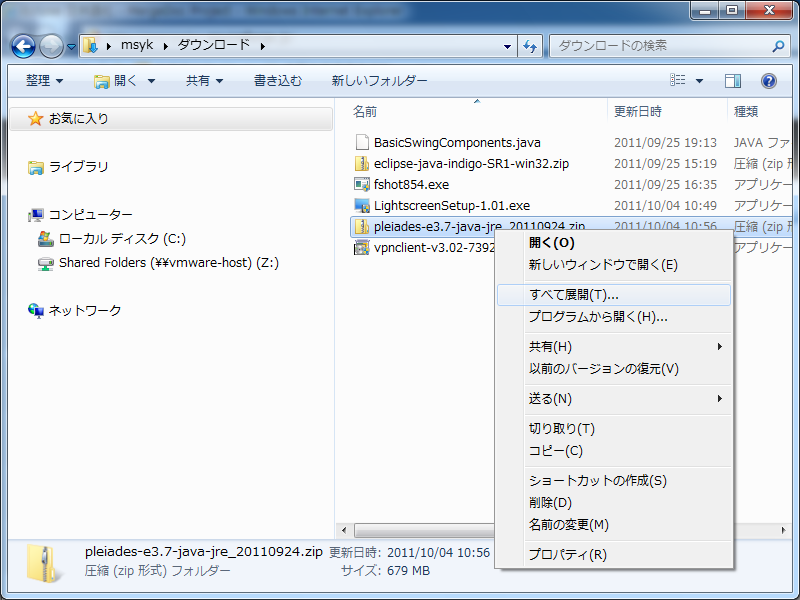800x600 pixels.
Task: Open the view options dropdown arrow
Action: coord(699,81)
